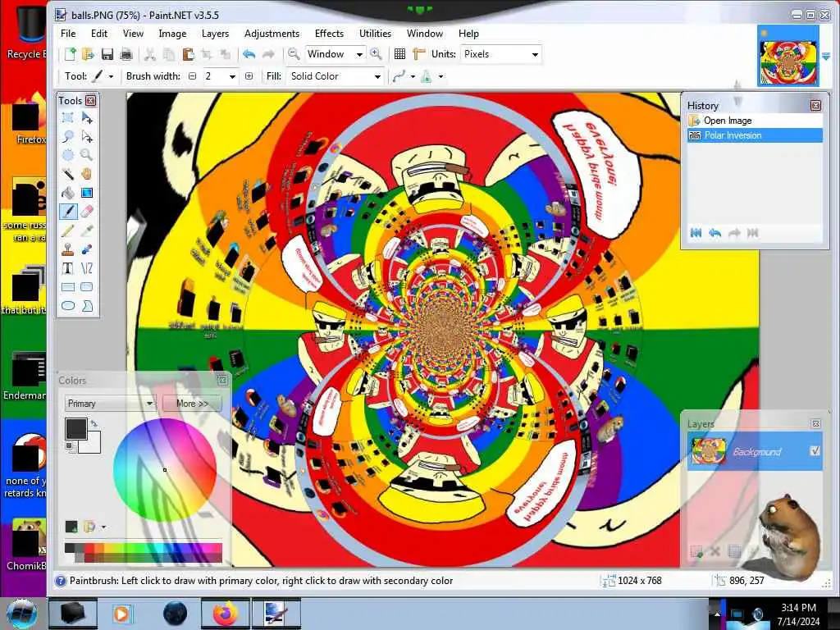Click the More >> button in Colors

coord(192,404)
